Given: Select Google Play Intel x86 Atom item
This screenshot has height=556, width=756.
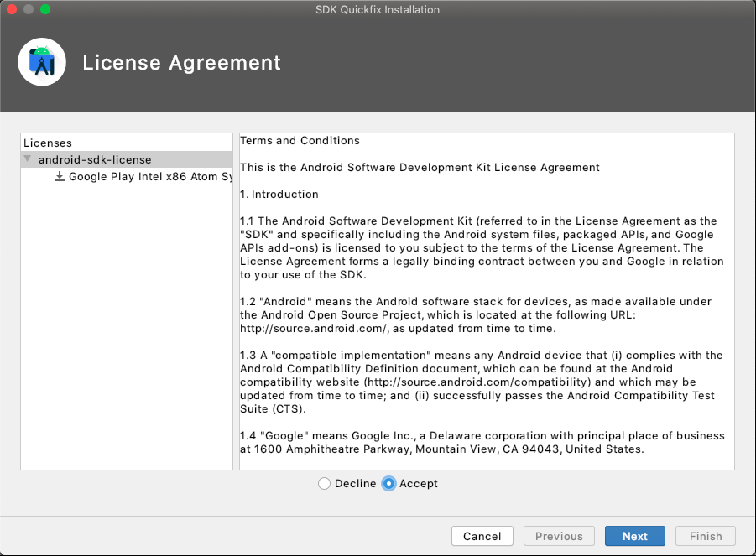Looking at the screenshot, I should tap(150, 176).
